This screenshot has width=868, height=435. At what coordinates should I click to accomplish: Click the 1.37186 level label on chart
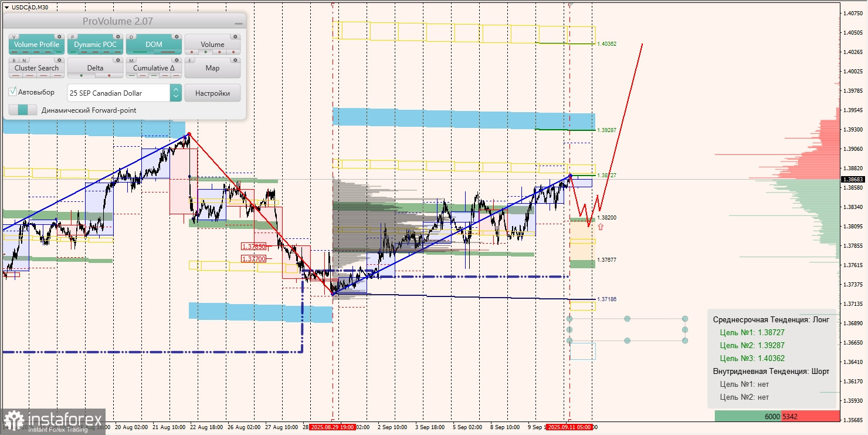pos(607,299)
